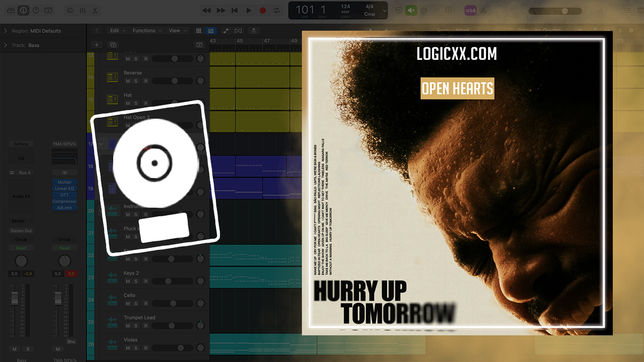Open the Functions menu in Tracks area
Screen dimensions: 644x362
tap(147, 31)
